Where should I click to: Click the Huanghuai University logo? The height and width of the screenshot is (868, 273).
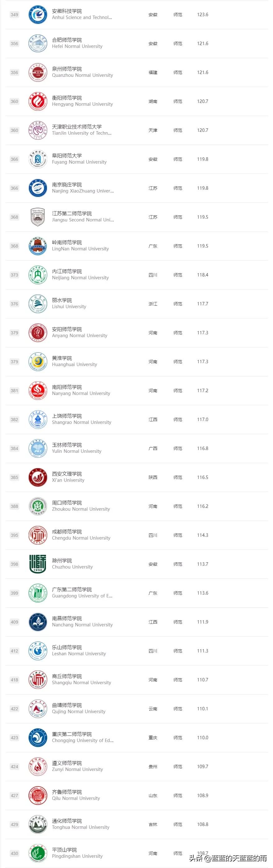pyautogui.click(x=38, y=362)
